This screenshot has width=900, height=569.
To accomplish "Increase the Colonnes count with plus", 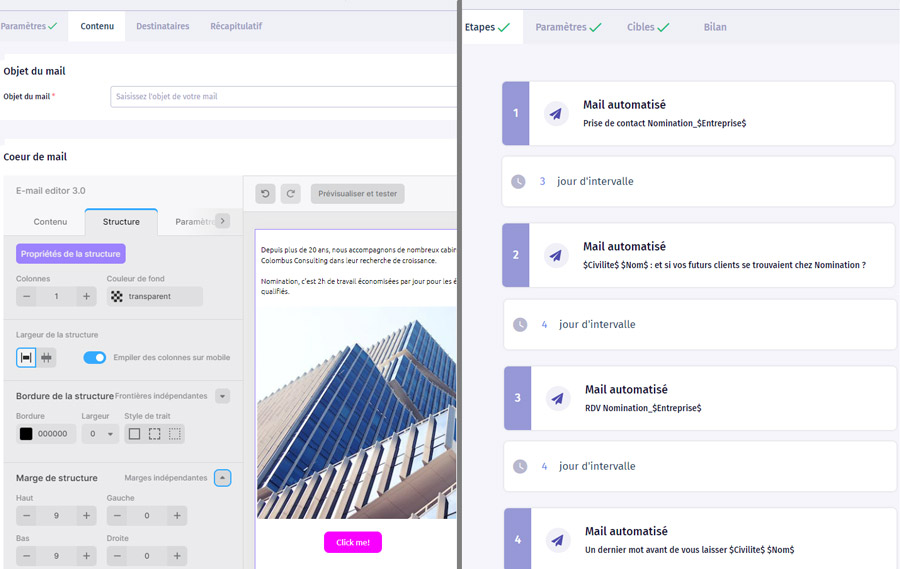I will 87,297.
